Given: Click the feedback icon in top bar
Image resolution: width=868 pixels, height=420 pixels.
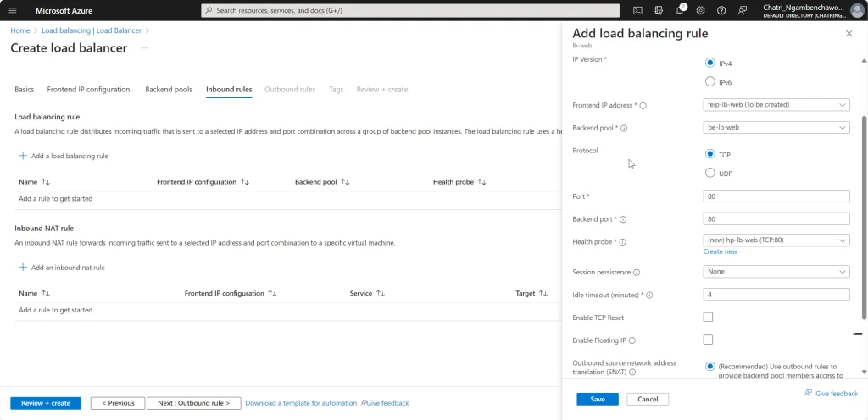Looking at the screenshot, I should [743, 10].
